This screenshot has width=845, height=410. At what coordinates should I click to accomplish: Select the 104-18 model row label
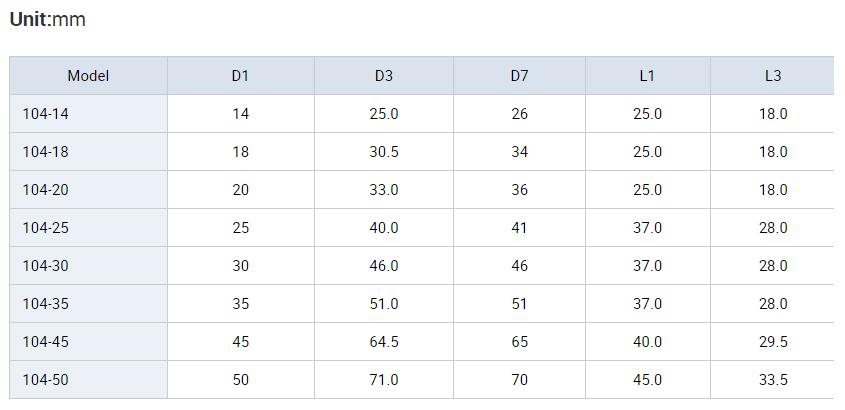tap(46, 152)
